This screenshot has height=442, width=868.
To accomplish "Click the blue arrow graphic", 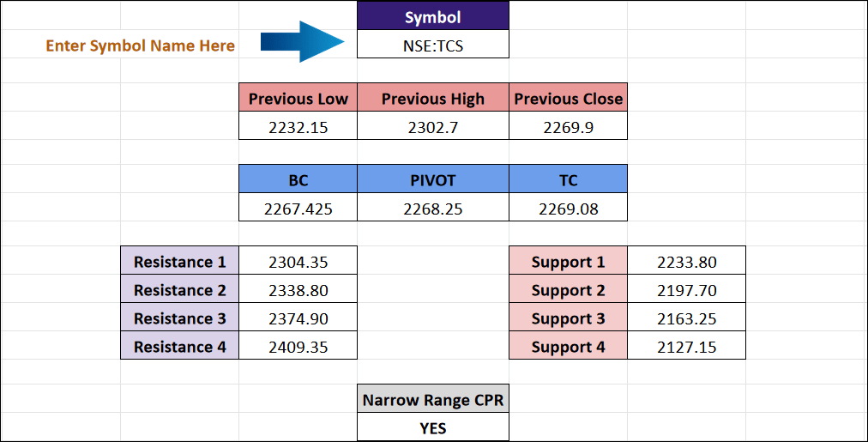I will tap(302, 41).
